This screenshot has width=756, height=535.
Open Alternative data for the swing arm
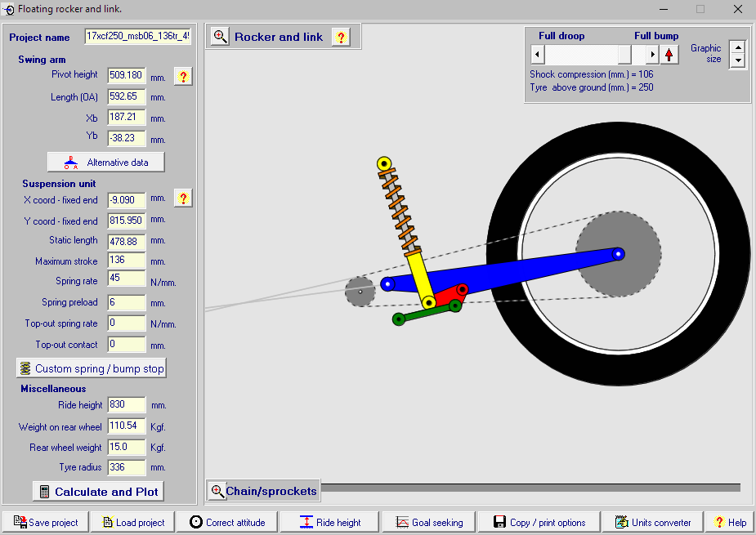pyautogui.click(x=105, y=162)
